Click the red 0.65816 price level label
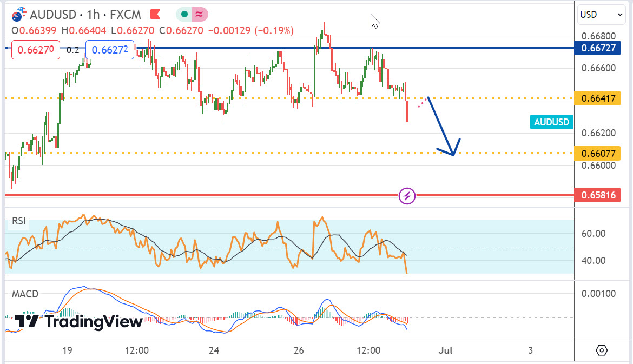 click(x=598, y=195)
